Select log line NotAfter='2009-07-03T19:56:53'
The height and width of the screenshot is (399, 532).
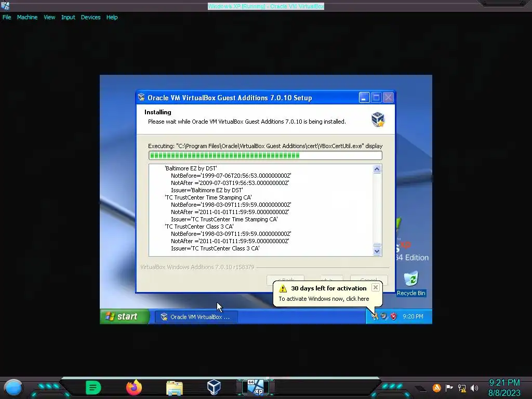pos(230,183)
